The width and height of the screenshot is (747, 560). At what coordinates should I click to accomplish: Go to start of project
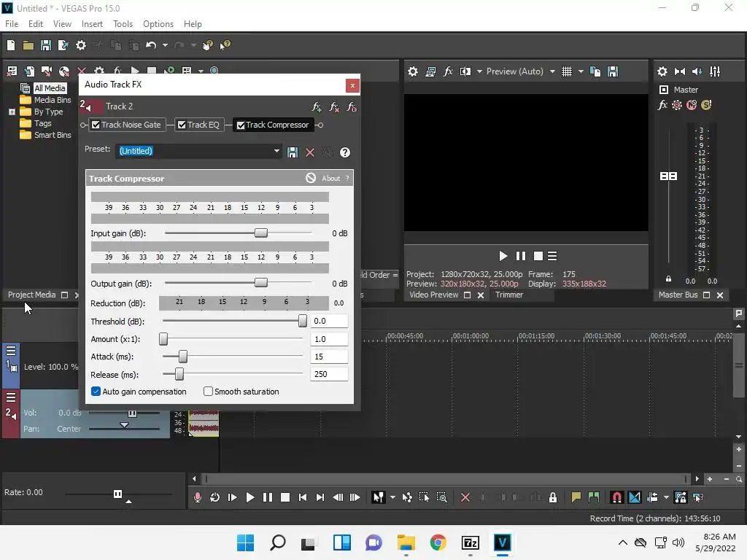pos(303,497)
